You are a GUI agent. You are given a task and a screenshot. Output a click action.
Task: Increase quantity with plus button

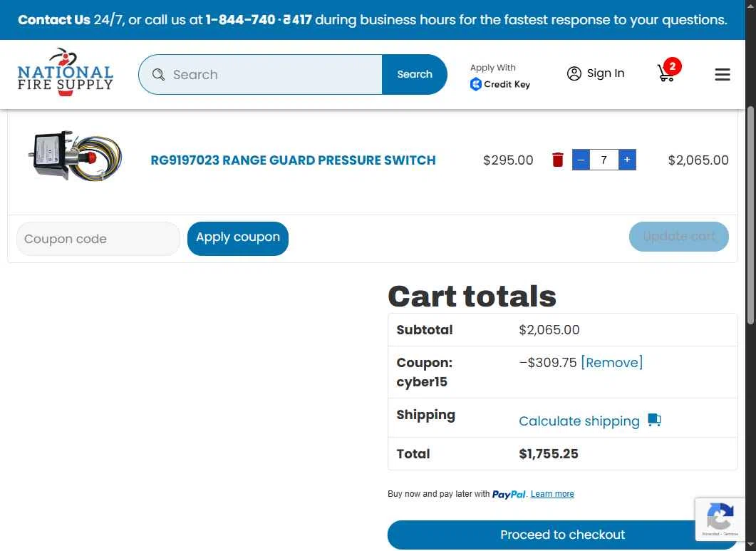point(627,160)
